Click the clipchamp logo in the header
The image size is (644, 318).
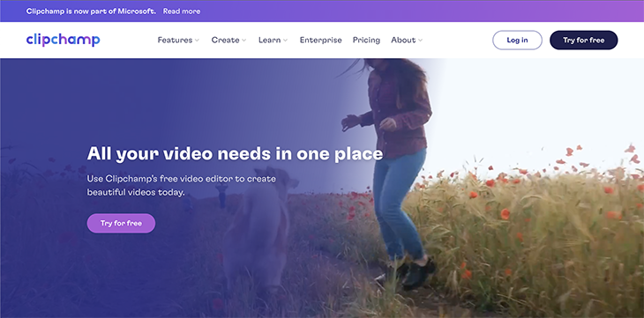63,40
